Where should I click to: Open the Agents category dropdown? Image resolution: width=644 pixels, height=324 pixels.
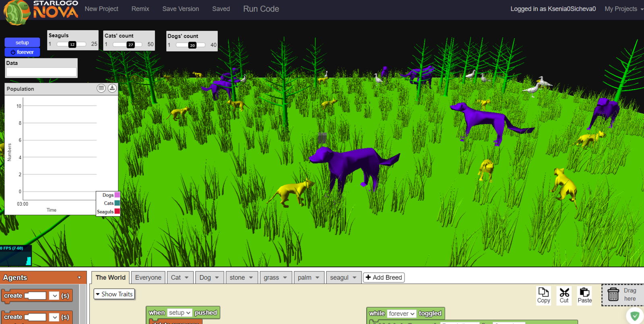coord(79,278)
